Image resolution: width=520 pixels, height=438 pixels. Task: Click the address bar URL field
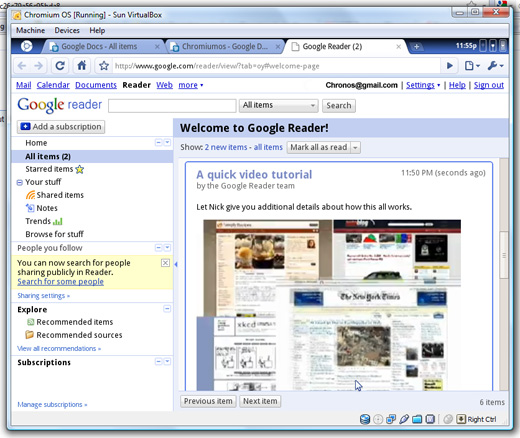tap(276, 66)
